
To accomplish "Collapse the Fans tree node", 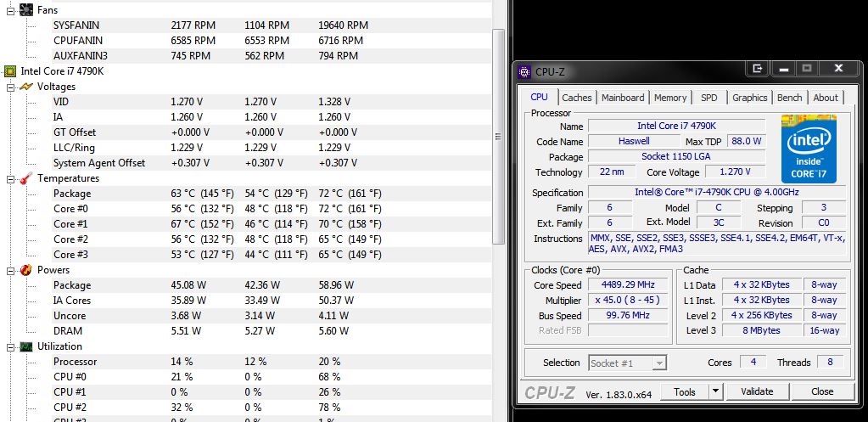I will pyautogui.click(x=10, y=10).
